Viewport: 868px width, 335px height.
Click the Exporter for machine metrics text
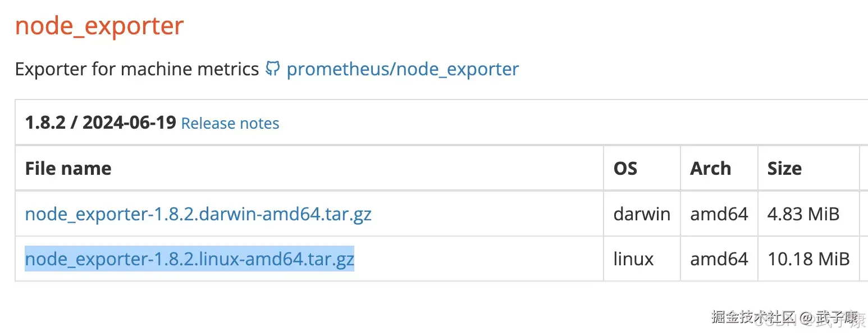pos(139,69)
